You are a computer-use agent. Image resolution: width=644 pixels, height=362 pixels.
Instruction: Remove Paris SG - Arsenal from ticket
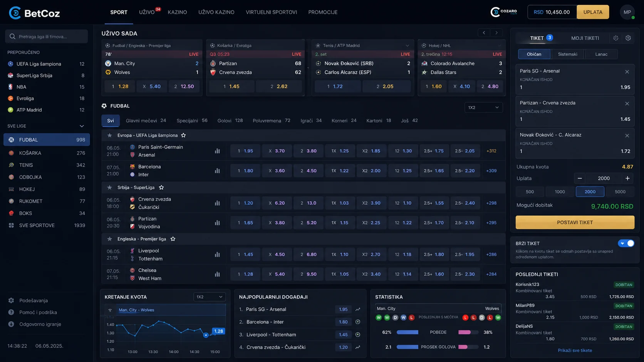pos(627,72)
